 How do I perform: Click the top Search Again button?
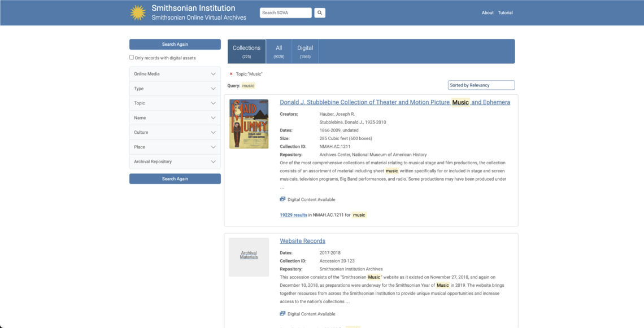pyautogui.click(x=175, y=44)
